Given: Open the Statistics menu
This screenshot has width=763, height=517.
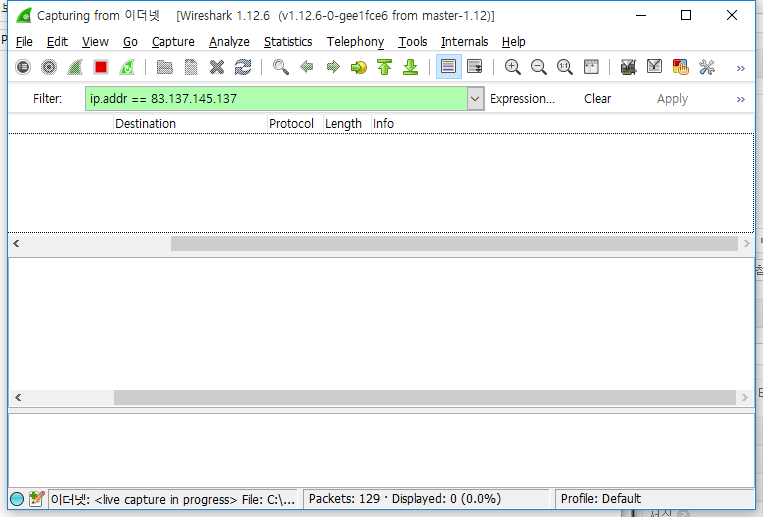Looking at the screenshot, I should pos(288,42).
